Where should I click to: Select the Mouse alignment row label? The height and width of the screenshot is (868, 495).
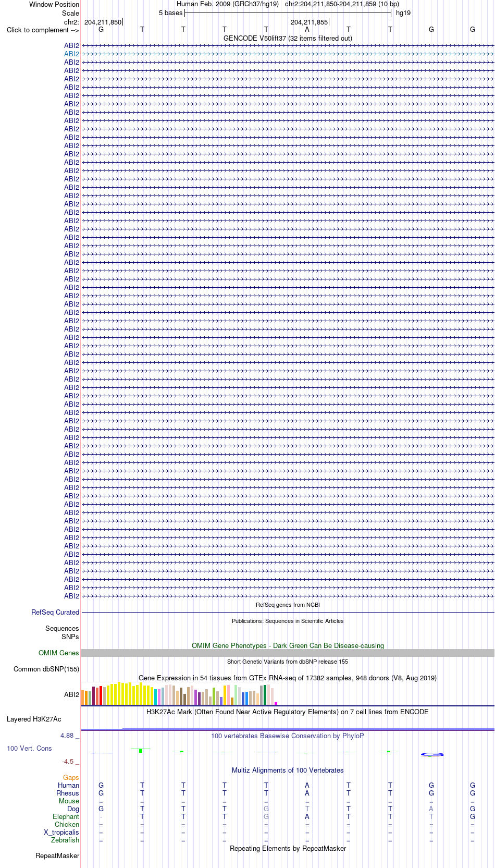[69, 801]
